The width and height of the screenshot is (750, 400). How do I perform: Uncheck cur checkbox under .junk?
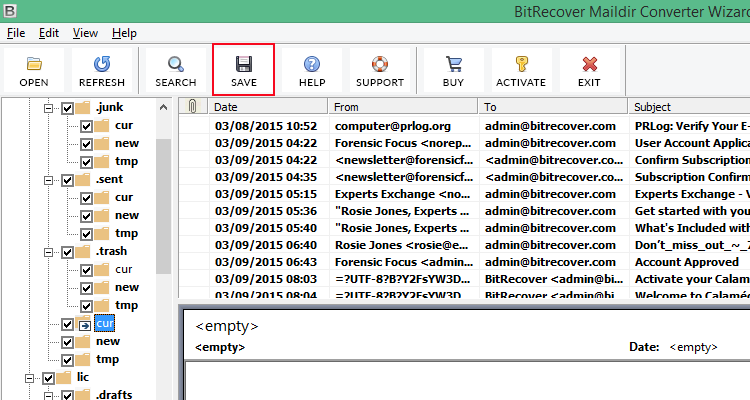(86, 126)
